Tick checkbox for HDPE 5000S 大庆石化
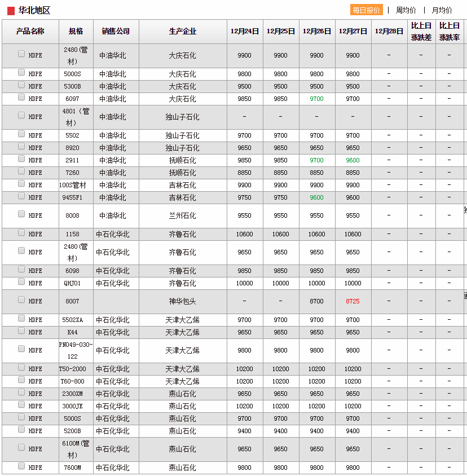Screen dimensions: 467x476 pos(21,72)
